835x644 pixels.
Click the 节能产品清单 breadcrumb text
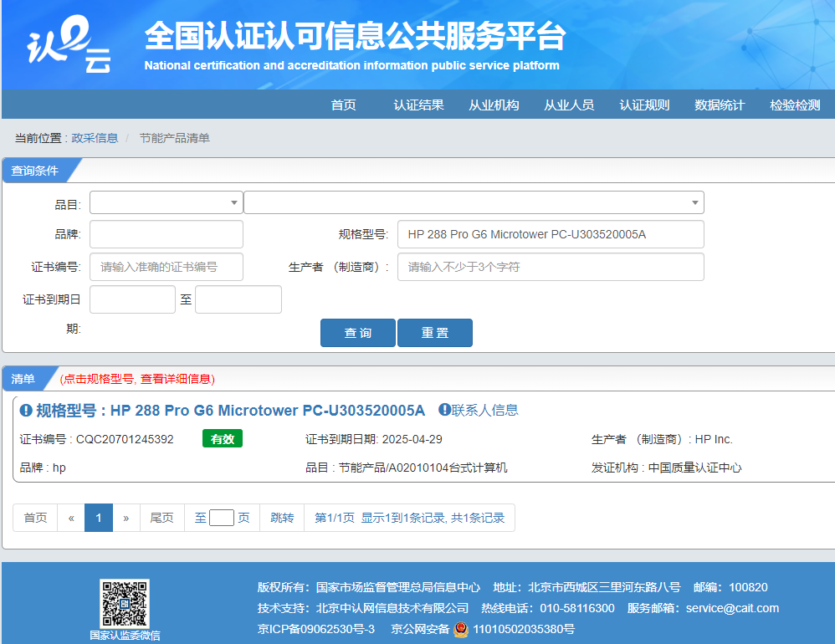175,138
